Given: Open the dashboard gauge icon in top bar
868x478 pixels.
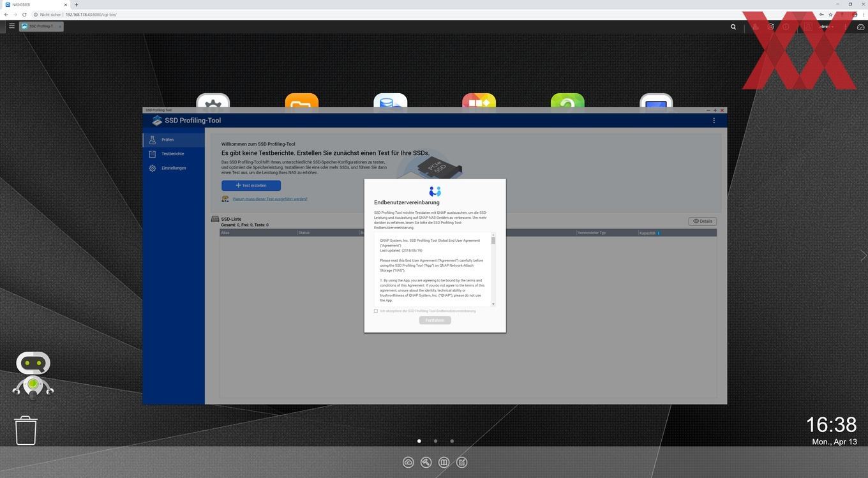Looking at the screenshot, I should tap(860, 27).
